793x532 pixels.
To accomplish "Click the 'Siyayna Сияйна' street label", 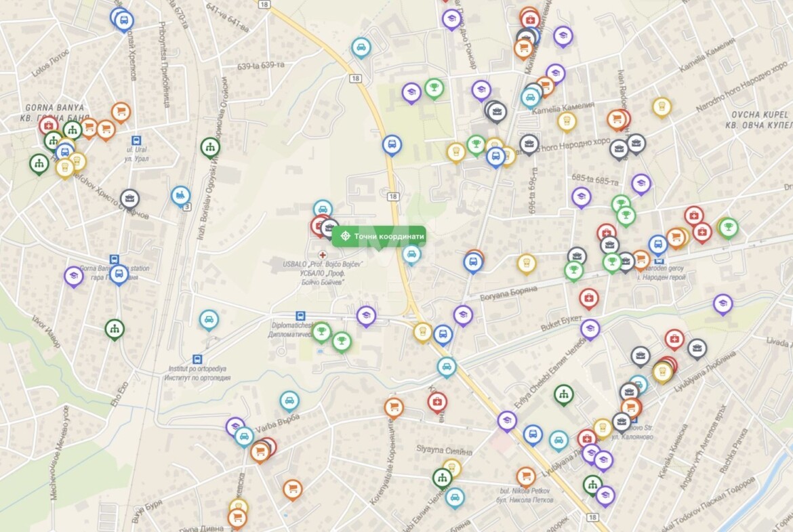I will (x=444, y=450).
